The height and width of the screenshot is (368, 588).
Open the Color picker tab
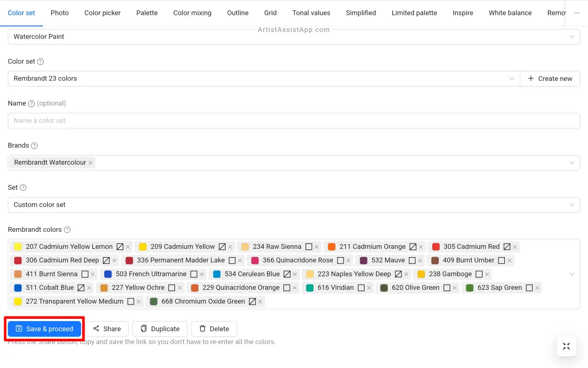click(102, 13)
